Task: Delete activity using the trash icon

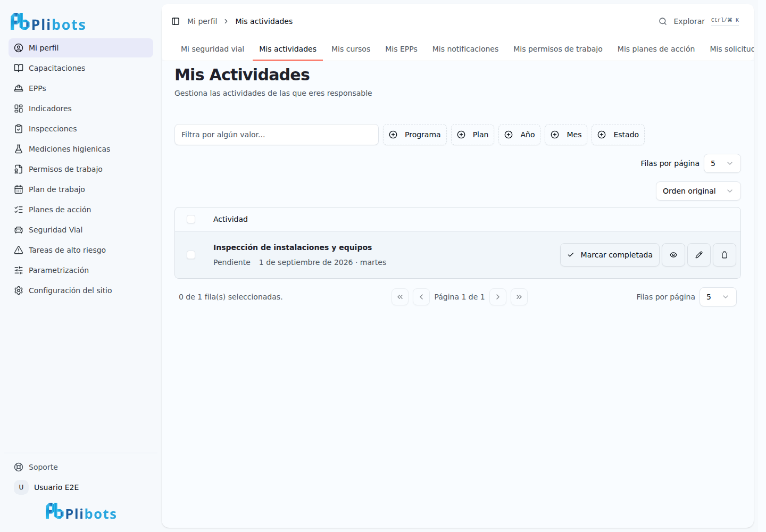Action: click(725, 255)
